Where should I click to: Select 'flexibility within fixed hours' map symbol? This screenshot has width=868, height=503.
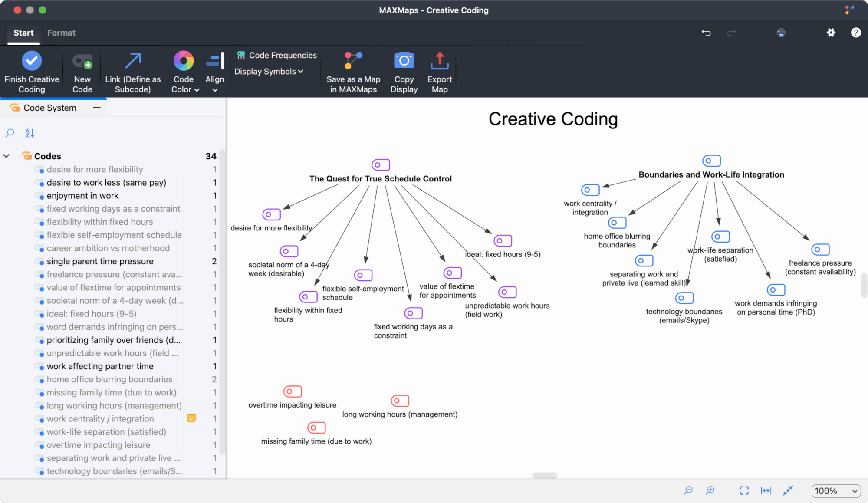coord(308,297)
